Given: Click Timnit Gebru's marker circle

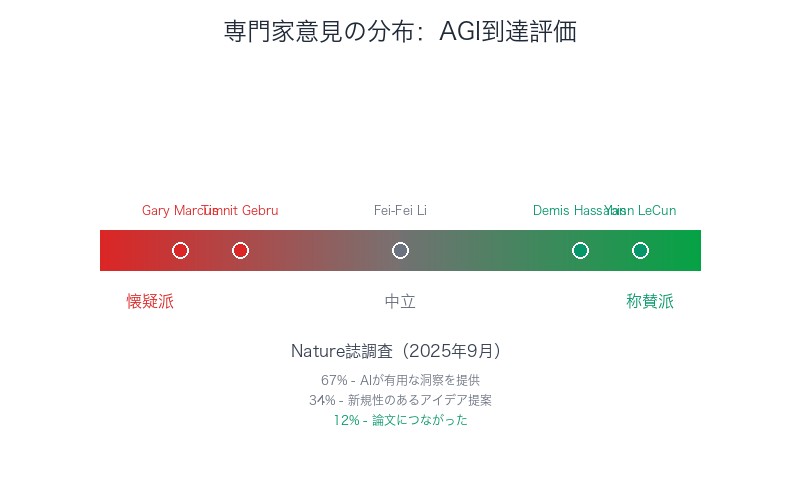Looking at the screenshot, I should pyautogui.click(x=240, y=250).
